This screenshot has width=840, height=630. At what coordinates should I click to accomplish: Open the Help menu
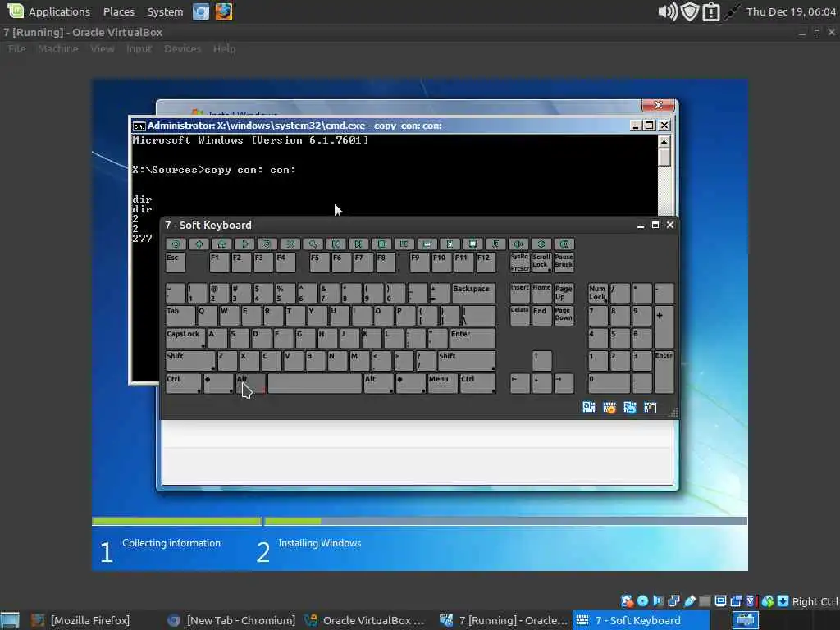(224, 48)
